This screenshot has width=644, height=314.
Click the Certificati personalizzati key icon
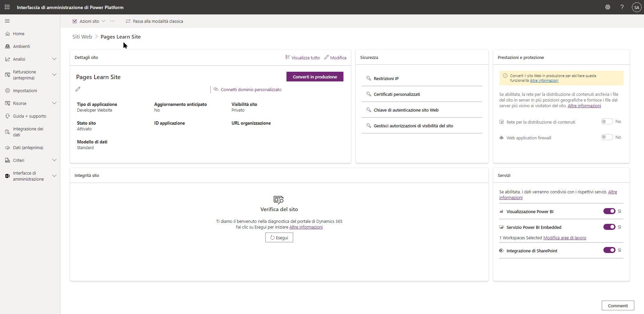(369, 94)
